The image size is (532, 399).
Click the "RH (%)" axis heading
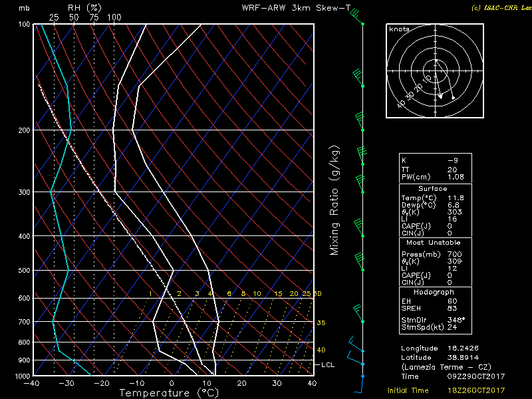point(84,7)
